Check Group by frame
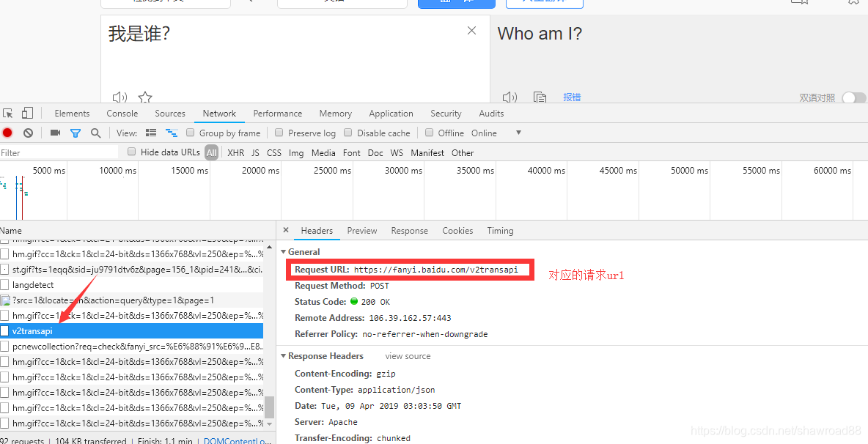This screenshot has height=444, width=868. click(190, 133)
